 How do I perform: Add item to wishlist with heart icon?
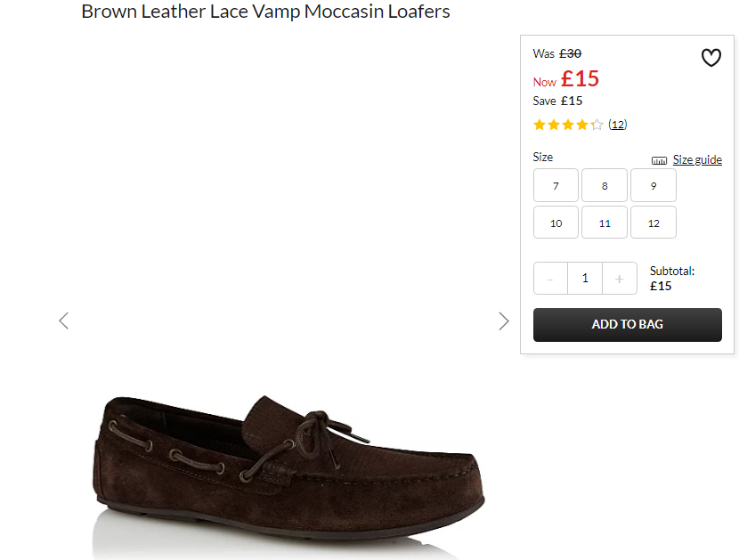pos(711,58)
